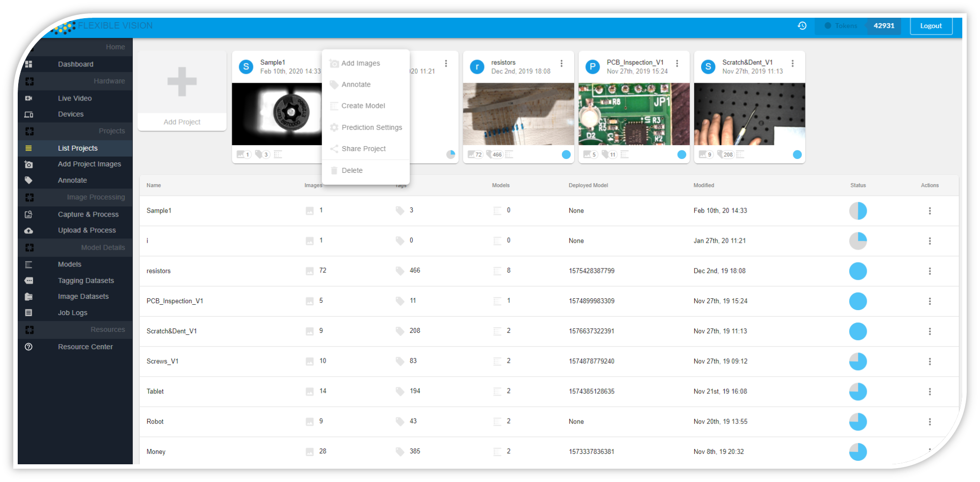Choose Delete from the context menu
The height and width of the screenshot is (482, 980).
point(366,170)
